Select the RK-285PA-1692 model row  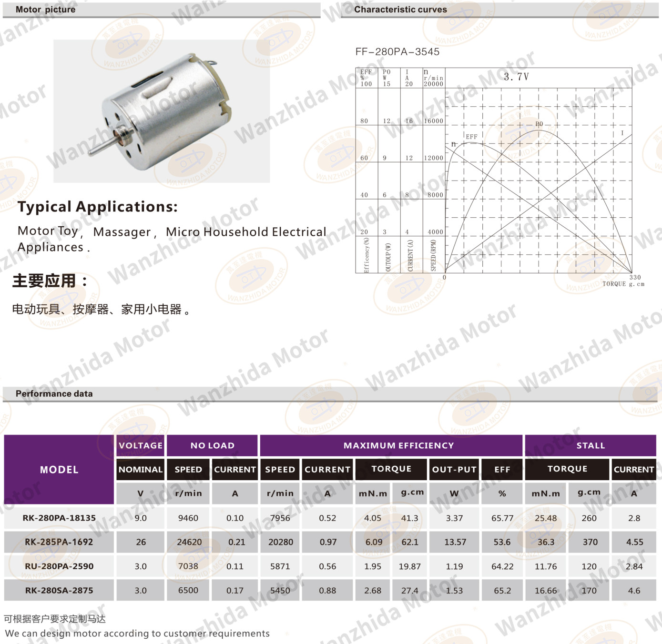tap(59, 542)
